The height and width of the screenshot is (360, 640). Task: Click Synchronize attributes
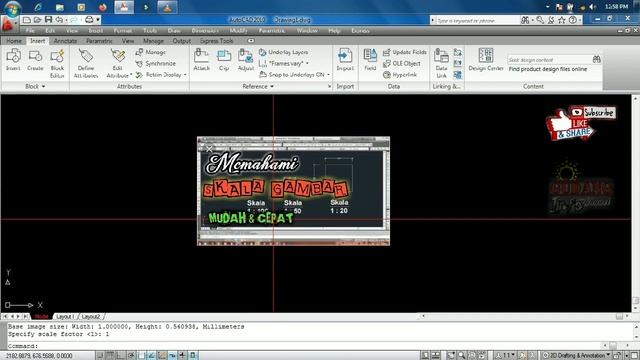pyautogui.click(x=156, y=64)
